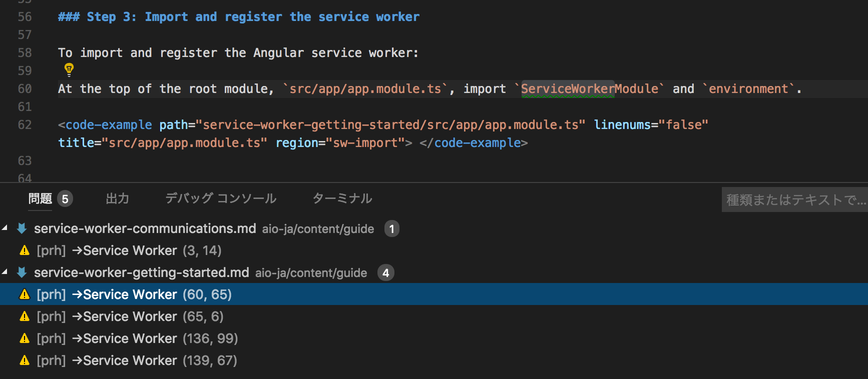Click the linenums="false" attribute
This screenshot has width=868, height=379.
coord(651,124)
